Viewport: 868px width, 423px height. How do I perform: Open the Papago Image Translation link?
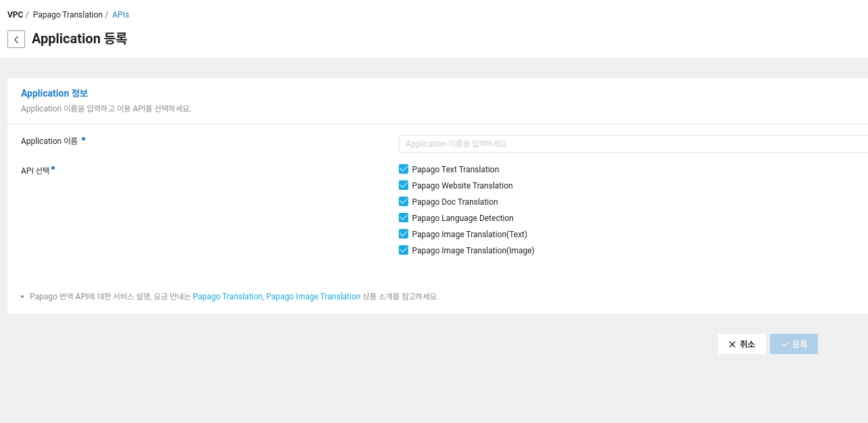point(313,297)
